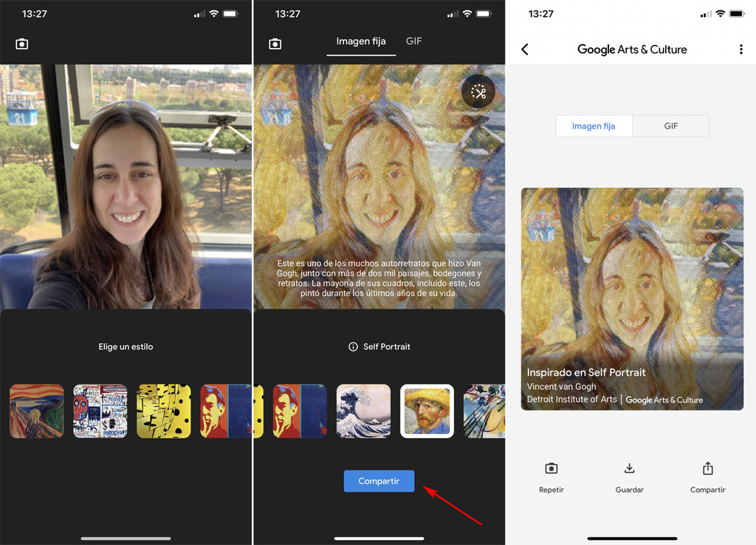Switch to GIF mode in the camera view
Screen dimensions: 756x545
(x=413, y=41)
